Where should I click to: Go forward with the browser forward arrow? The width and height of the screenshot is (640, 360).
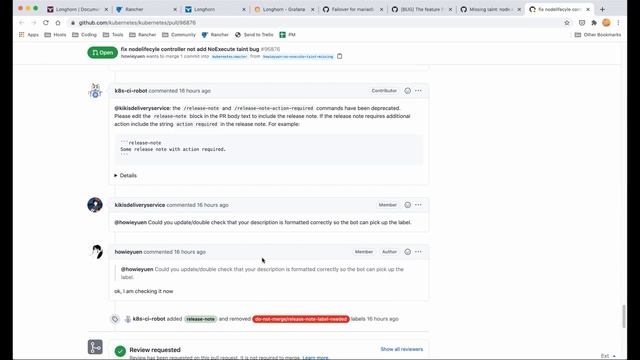coord(33,23)
